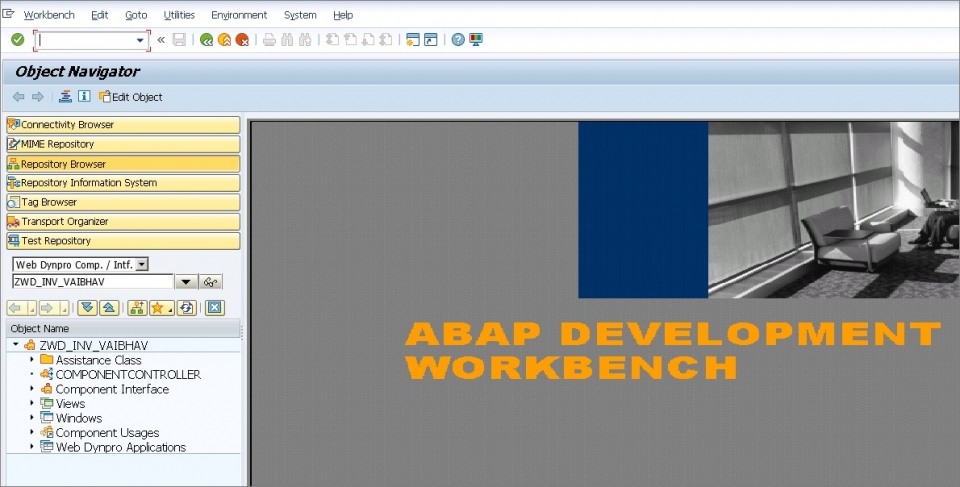Open the Tag Browser
The image size is (960, 487).
pyautogui.click(x=123, y=202)
